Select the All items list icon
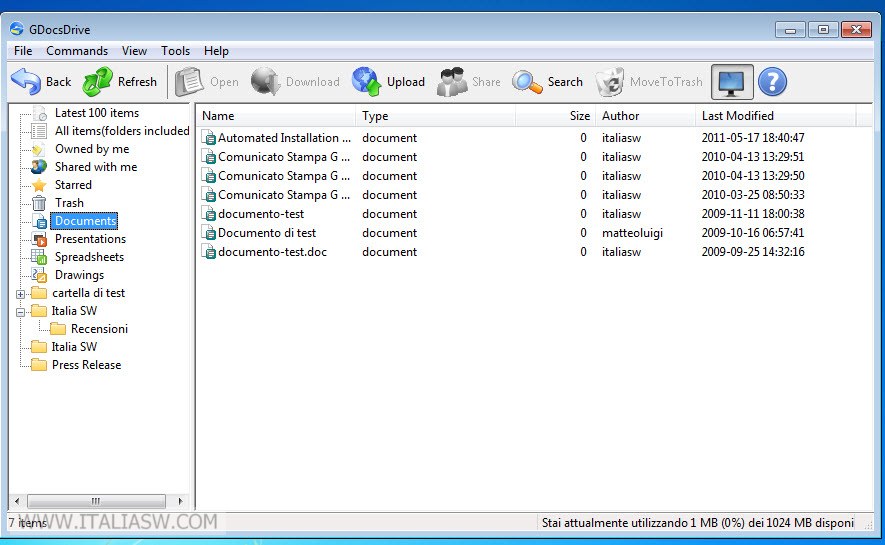Image resolution: width=885 pixels, height=545 pixels. pos(39,131)
